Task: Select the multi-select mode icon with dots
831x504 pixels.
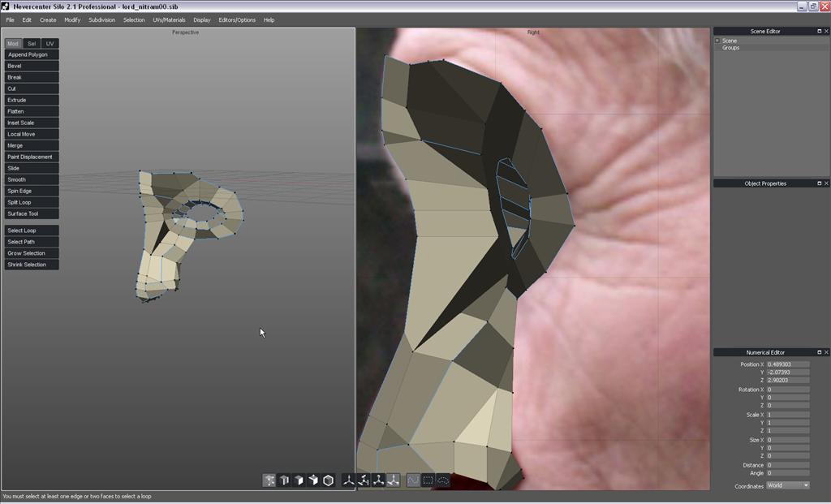Action: point(269,480)
